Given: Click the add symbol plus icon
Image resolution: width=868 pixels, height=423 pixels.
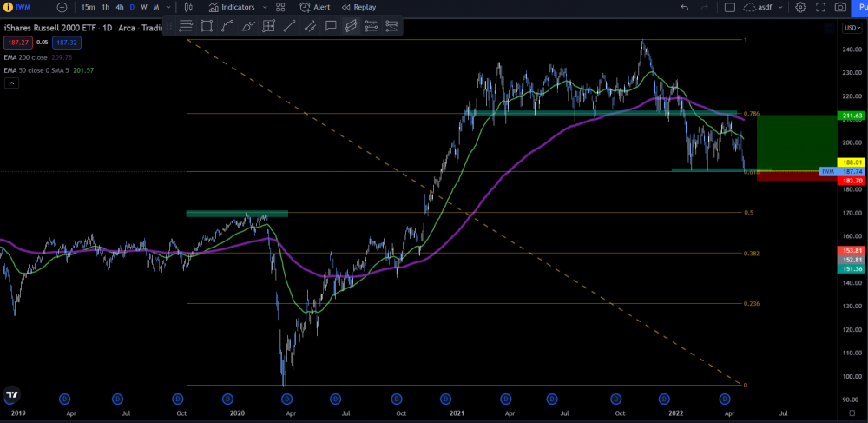Looking at the screenshot, I should 62,7.
